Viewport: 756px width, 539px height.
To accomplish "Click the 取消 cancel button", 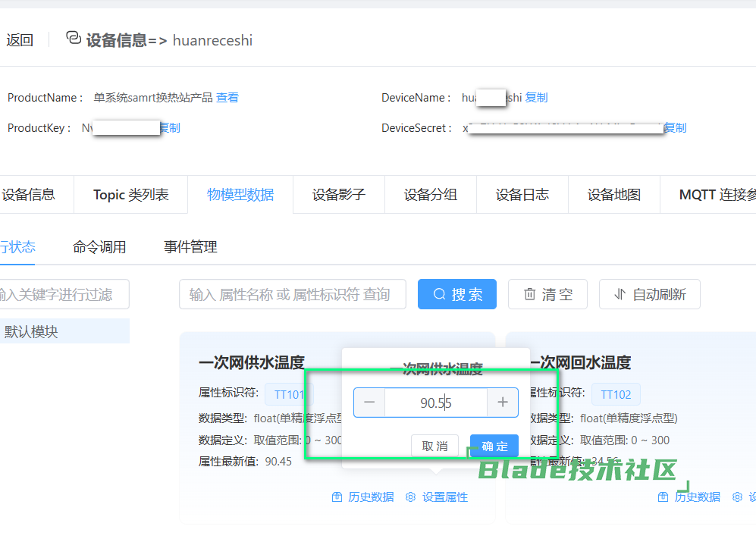I will (x=435, y=446).
